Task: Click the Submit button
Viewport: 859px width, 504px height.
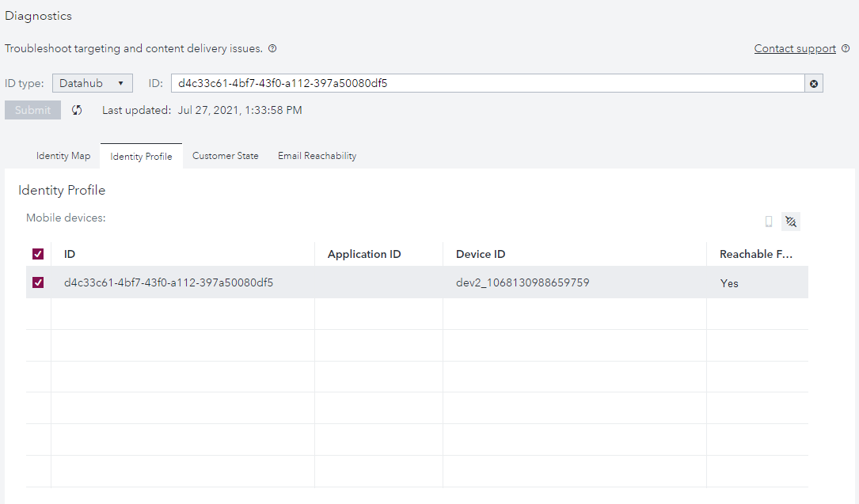Action: click(x=32, y=110)
